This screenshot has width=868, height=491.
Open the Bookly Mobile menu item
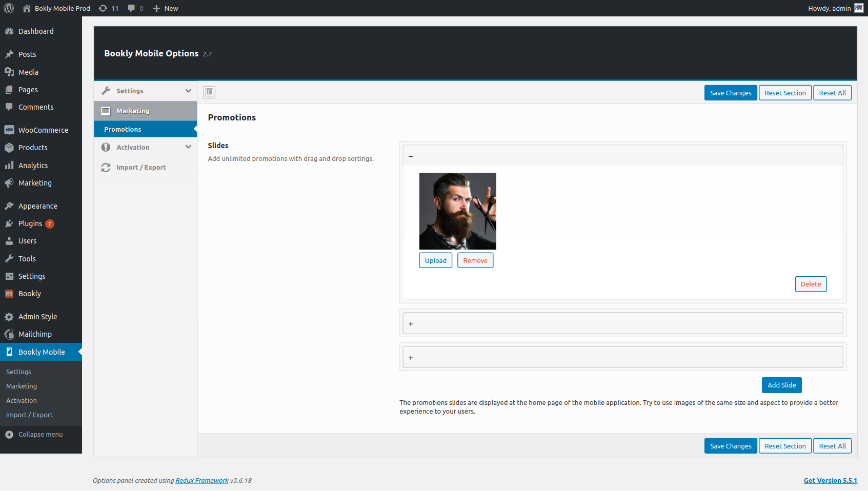(x=41, y=352)
